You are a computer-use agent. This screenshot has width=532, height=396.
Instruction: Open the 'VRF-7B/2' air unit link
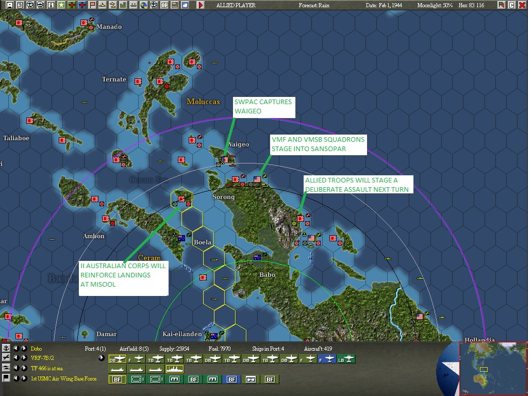click(x=42, y=358)
